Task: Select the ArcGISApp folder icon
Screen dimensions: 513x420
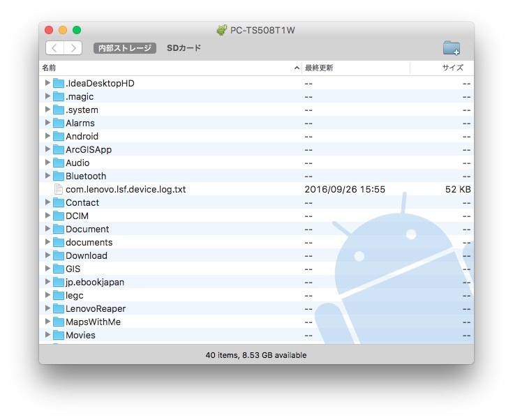Action: (59, 149)
